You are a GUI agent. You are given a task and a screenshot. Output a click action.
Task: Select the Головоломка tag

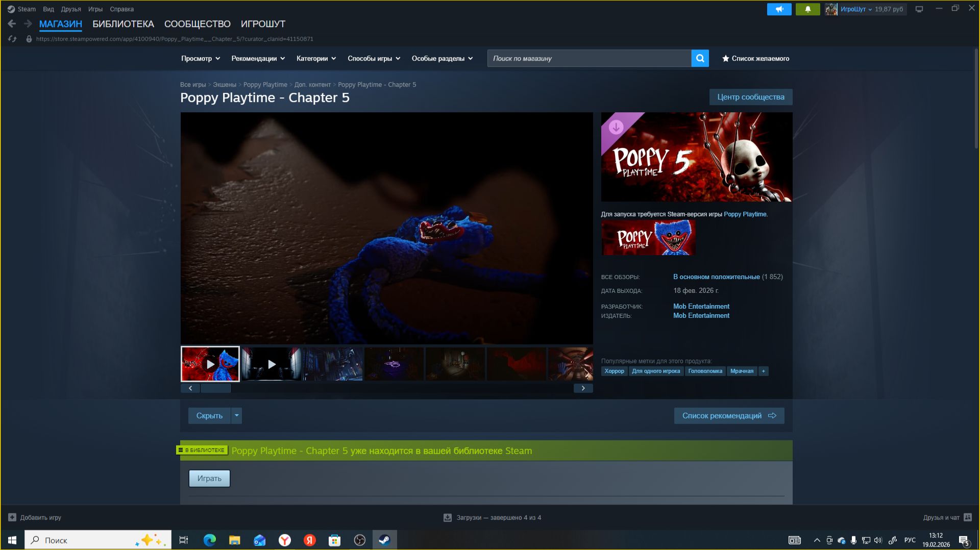click(x=705, y=371)
